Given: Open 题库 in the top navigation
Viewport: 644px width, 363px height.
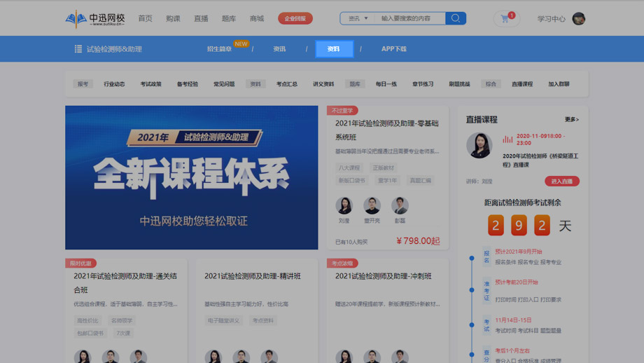Looking at the screenshot, I should point(229,19).
